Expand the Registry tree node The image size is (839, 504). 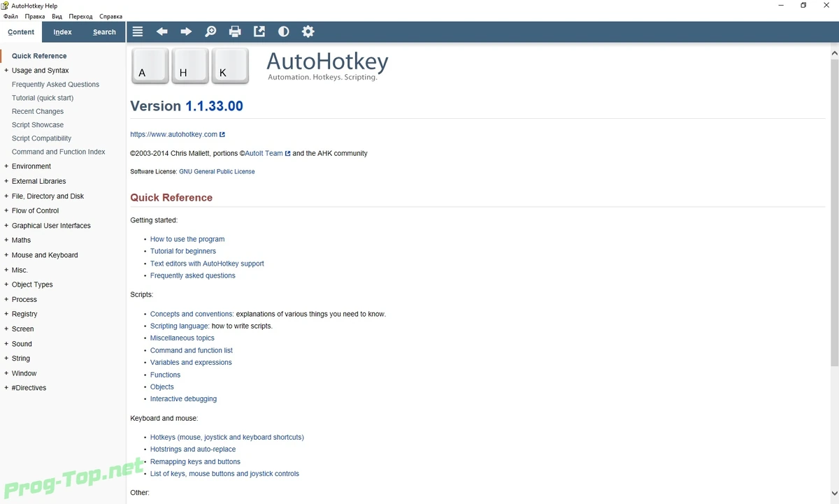[x=6, y=314]
